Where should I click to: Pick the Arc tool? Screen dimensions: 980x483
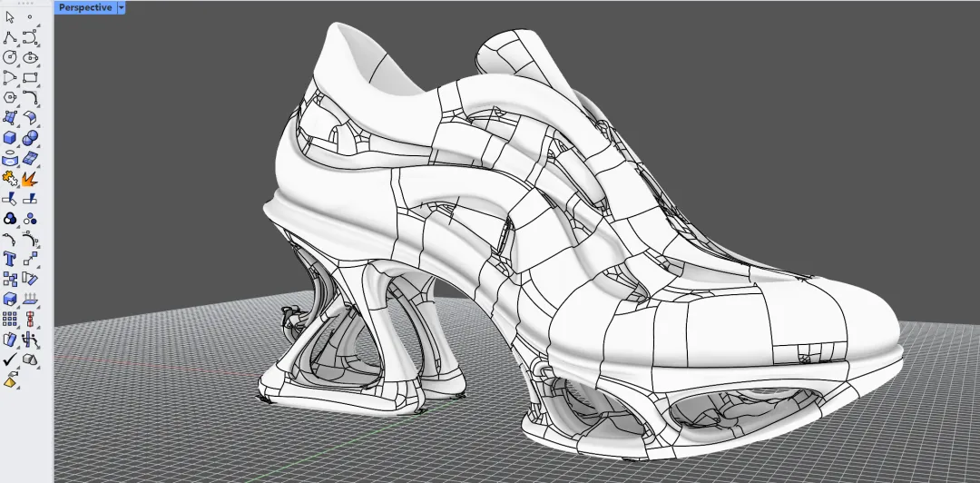coord(10,77)
